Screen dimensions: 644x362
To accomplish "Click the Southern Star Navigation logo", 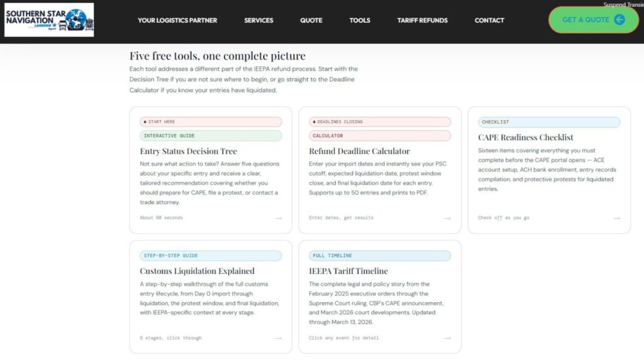I will pos(49,19).
